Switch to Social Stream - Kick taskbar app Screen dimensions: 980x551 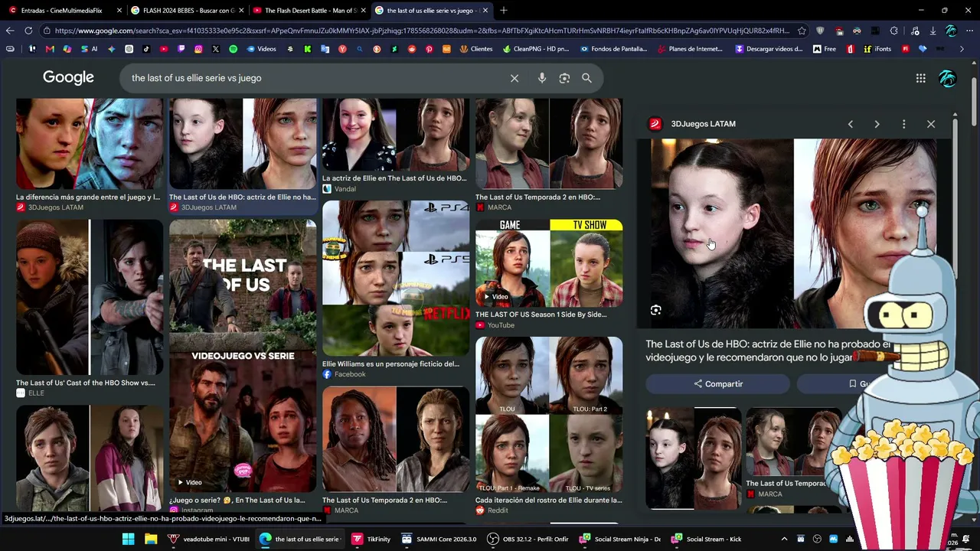click(x=706, y=539)
